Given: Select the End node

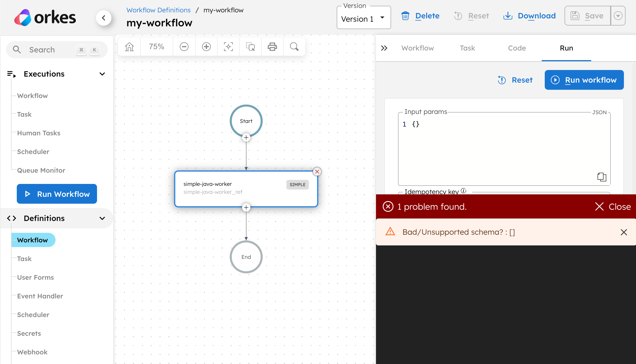Looking at the screenshot, I should tap(246, 257).
